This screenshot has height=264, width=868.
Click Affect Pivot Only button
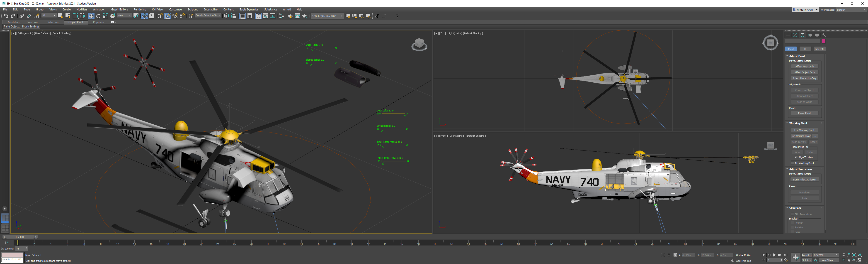pyautogui.click(x=804, y=67)
